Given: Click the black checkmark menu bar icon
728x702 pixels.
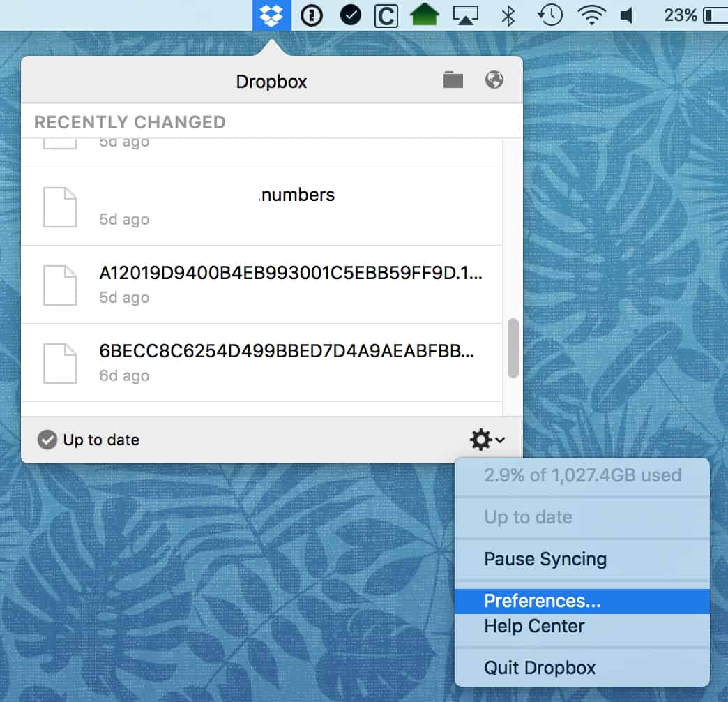Looking at the screenshot, I should [x=351, y=15].
